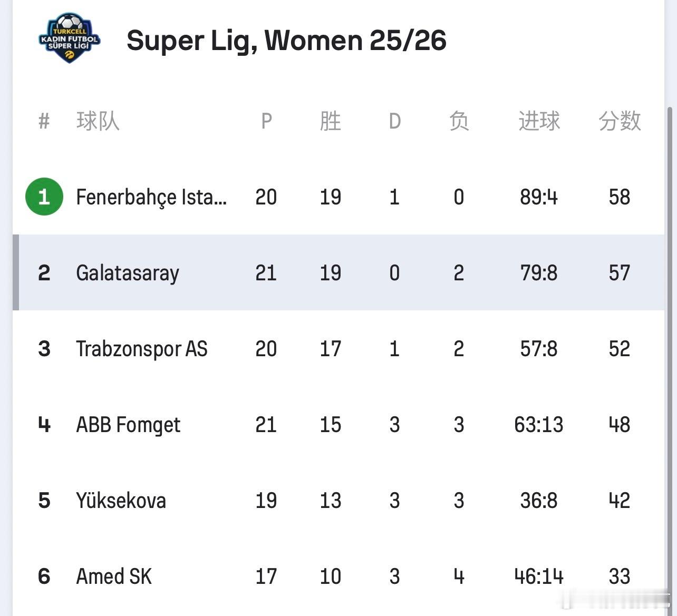
Task: Open Trabzonspor AS team page
Action: tap(142, 349)
